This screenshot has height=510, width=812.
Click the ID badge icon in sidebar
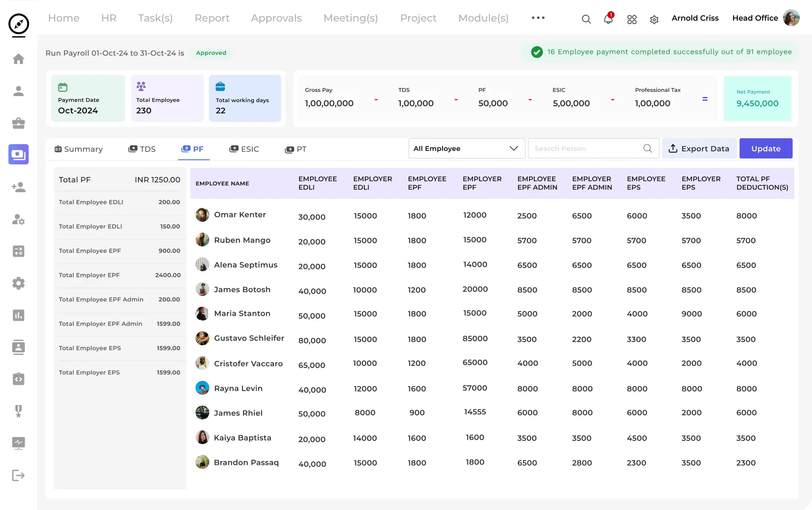coord(19,347)
